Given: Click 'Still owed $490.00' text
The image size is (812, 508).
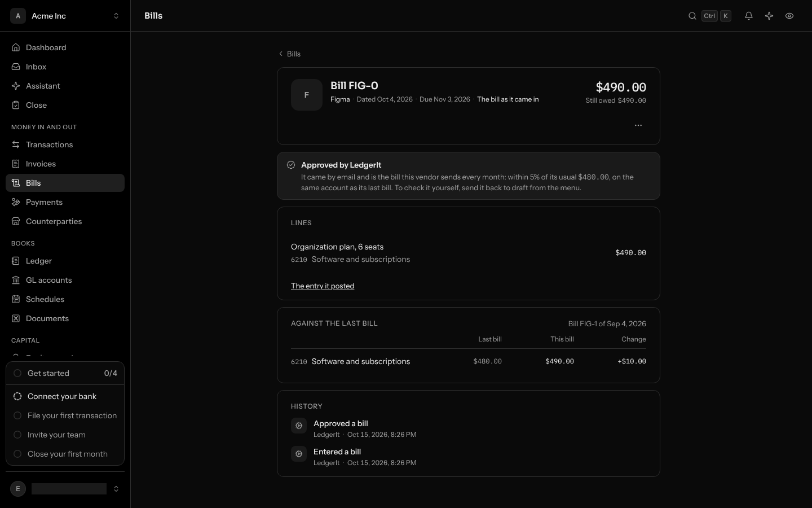Looking at the screenshot, I should point(616,100).
